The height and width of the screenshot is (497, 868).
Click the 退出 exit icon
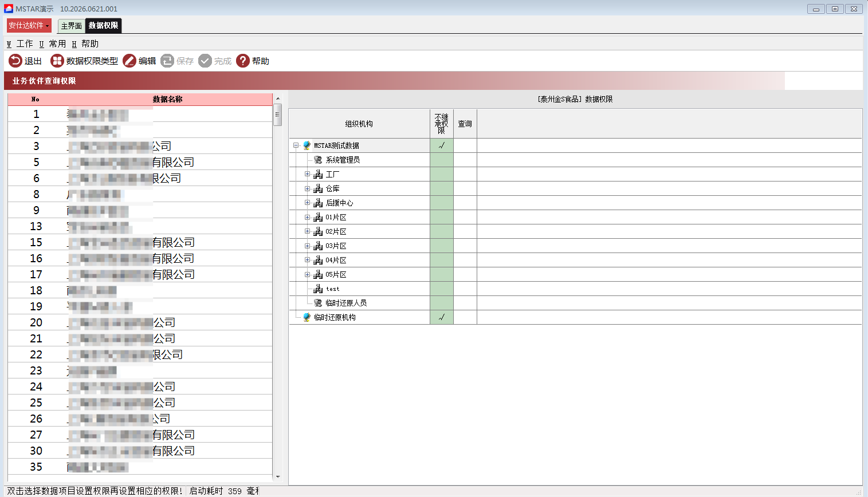point(15,61)
